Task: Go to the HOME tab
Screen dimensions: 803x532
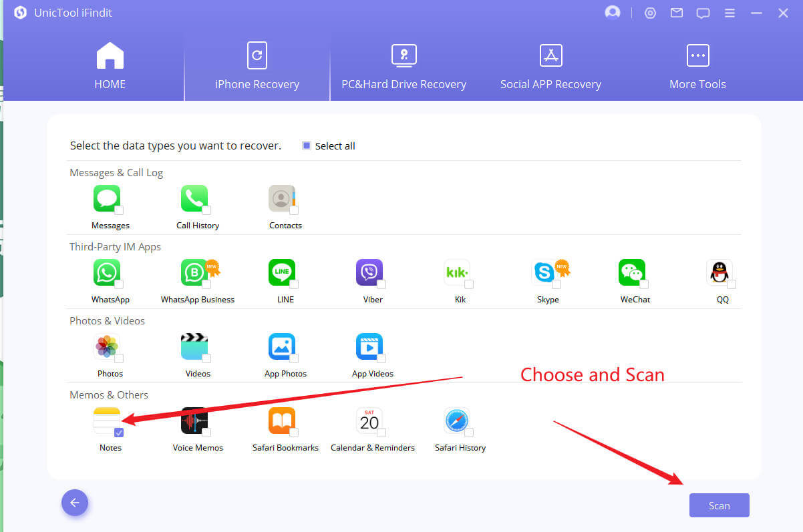Action: [x=110, y=67]
